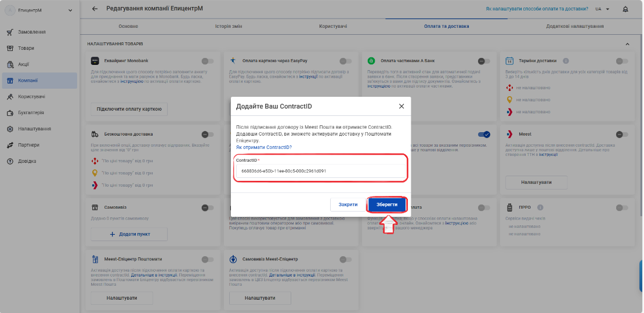Open the UA language dropdown
Image resolution: width=644 pixels, height=313 pixels.
click(604, 9)
